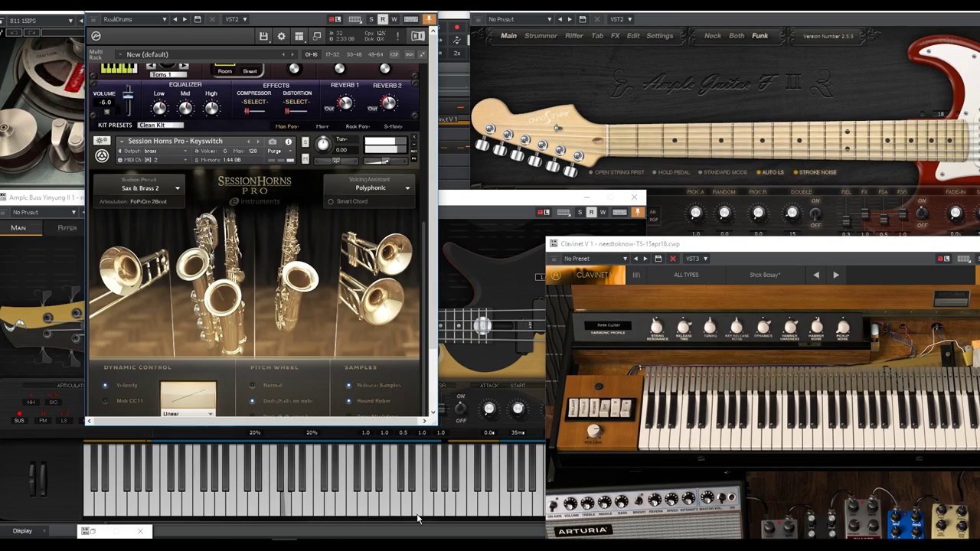Image resolution: width=980 pixels, height=551 pixels.
Task: Select Velocity dynamic control
Action: 106,385
